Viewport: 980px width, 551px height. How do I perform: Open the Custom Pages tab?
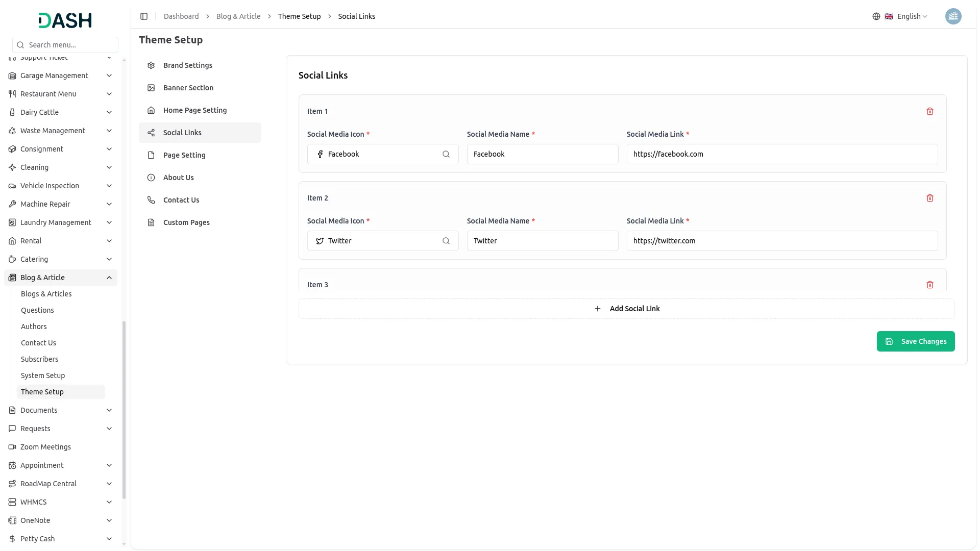(x=186, y=222)
